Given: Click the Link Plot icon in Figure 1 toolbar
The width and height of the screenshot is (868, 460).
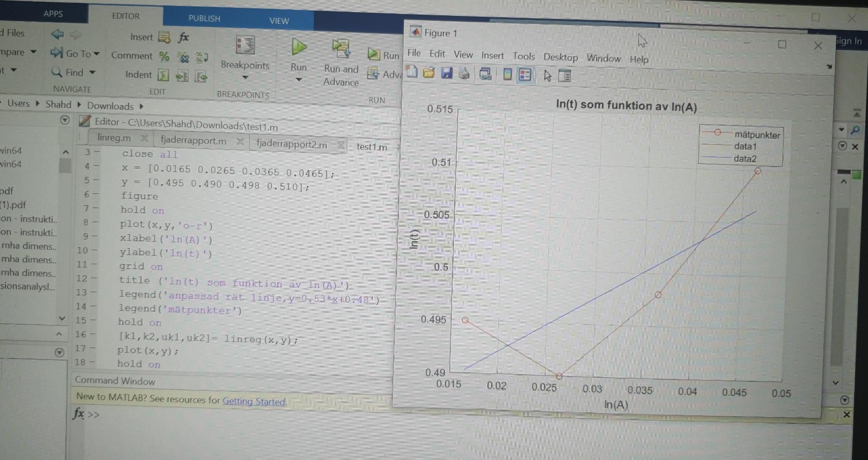Looking at the screenshot, I should 486,74.
